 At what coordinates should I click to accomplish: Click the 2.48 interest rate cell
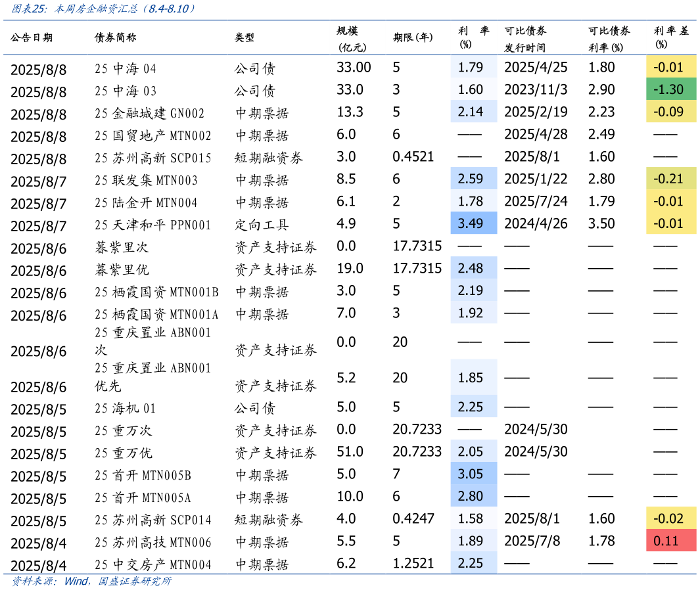(x=474, y=268)
